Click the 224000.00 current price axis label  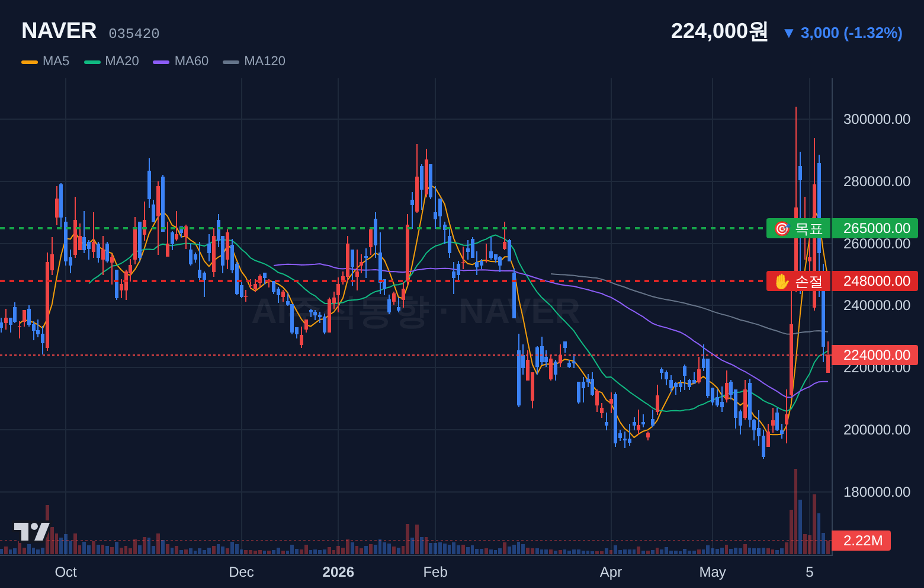(875, 355)
